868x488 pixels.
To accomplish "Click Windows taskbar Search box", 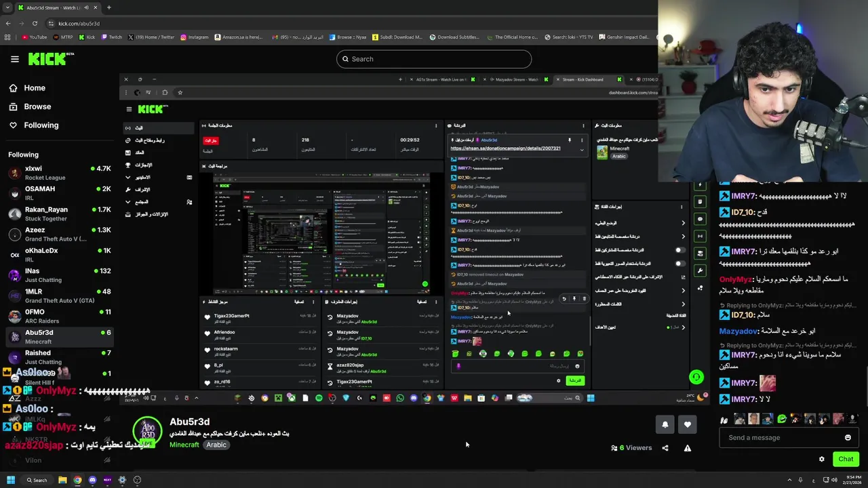I will 37,480.
